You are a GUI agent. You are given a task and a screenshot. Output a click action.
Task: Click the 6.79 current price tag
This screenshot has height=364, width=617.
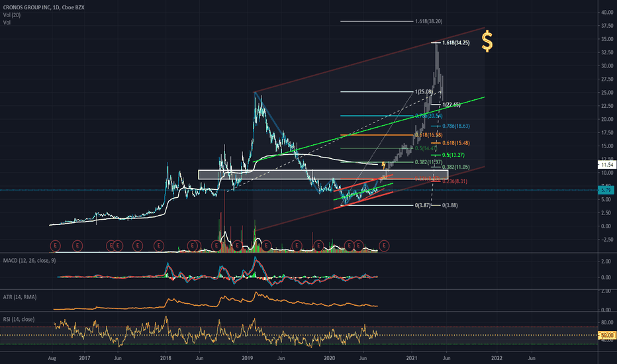606,191
